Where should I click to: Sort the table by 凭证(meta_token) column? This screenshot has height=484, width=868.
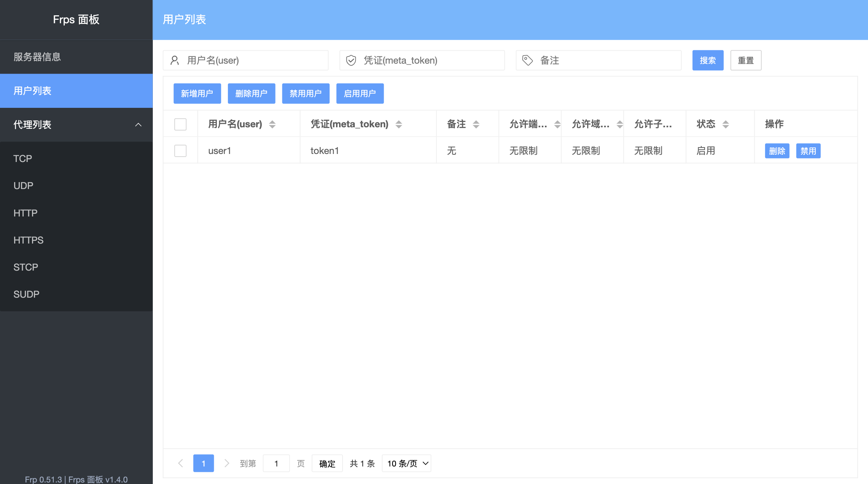click(x=399, y=124)
